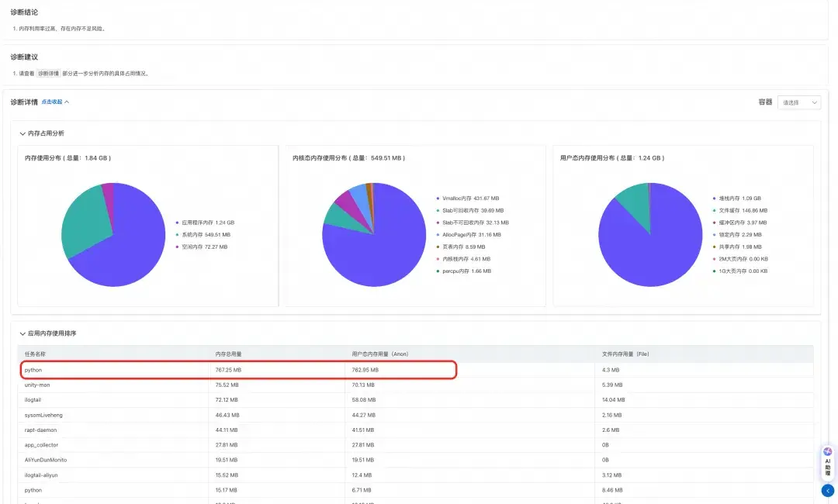Select the rapt-daemon task name
838x504 pixels.
pos(40,430)
